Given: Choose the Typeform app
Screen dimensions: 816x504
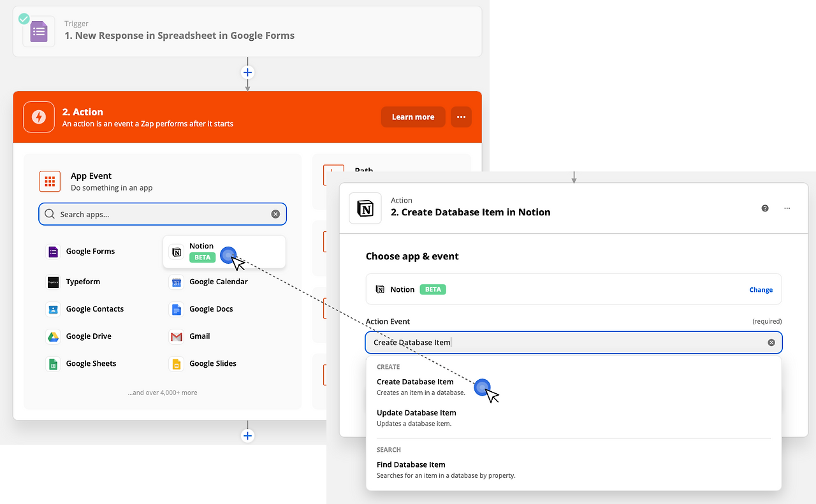Looking at the screenshot, I should point(74,282).
